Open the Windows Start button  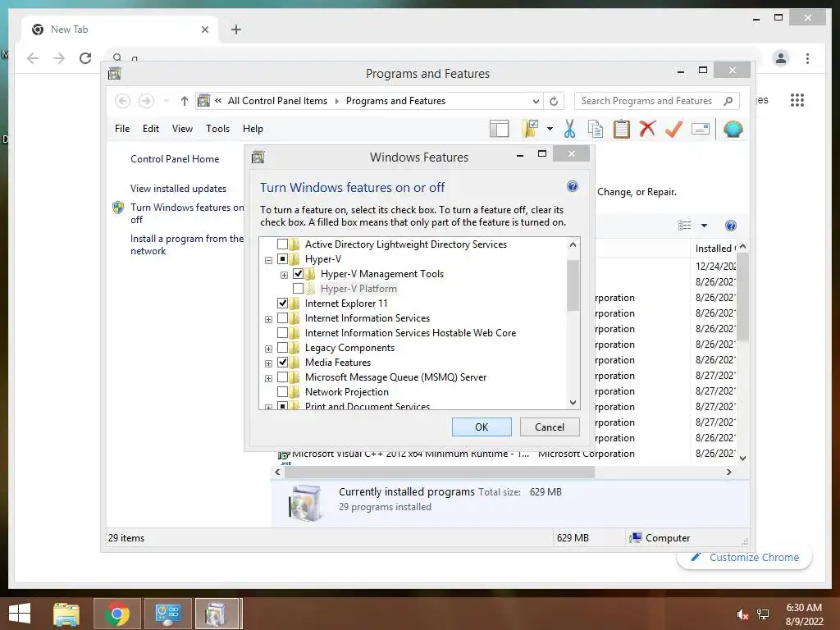[20, 614]
